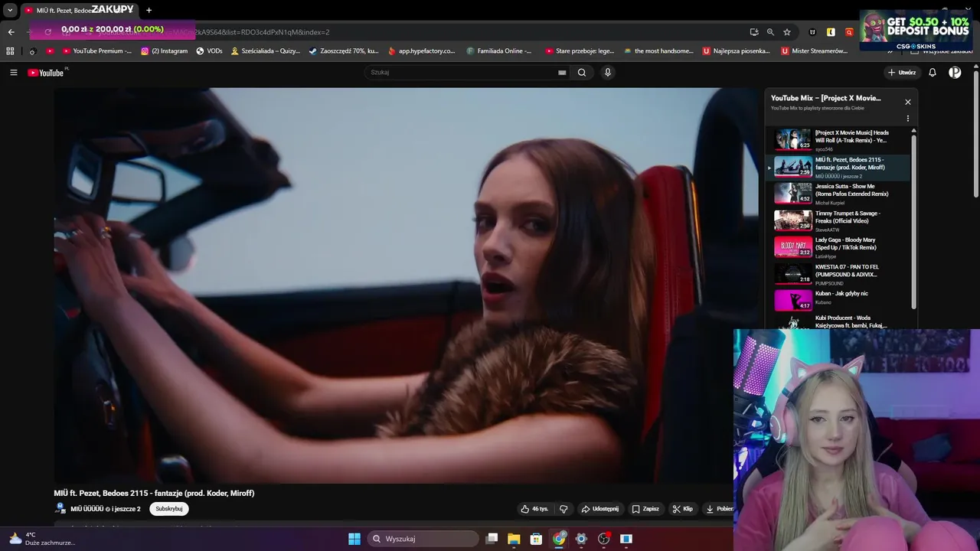Click the zoom magnifier icon in address bar
This screenshot has height=551, width=980.
tap(770, 32)
